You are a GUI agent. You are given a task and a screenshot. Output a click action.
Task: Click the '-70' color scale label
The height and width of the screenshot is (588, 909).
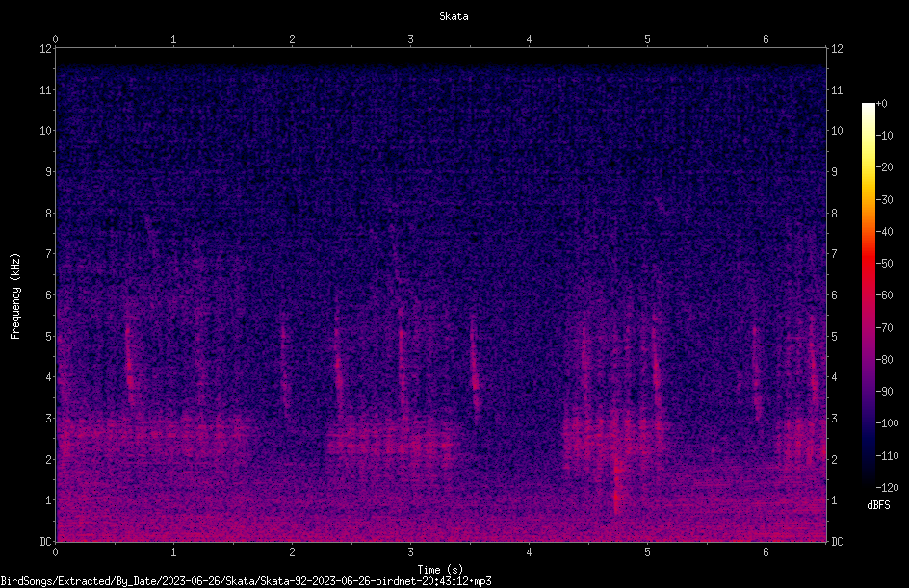click(884, 328)
